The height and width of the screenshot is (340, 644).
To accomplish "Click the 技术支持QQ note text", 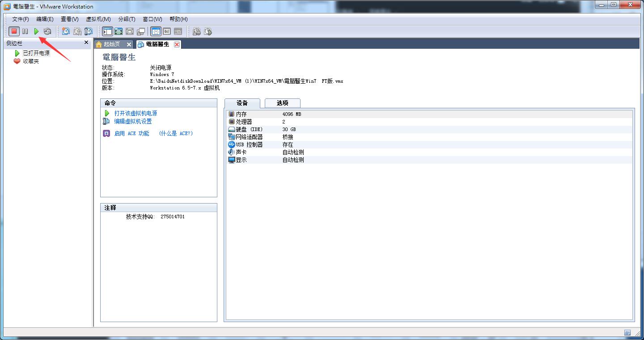I will click(x=155, y=217).
